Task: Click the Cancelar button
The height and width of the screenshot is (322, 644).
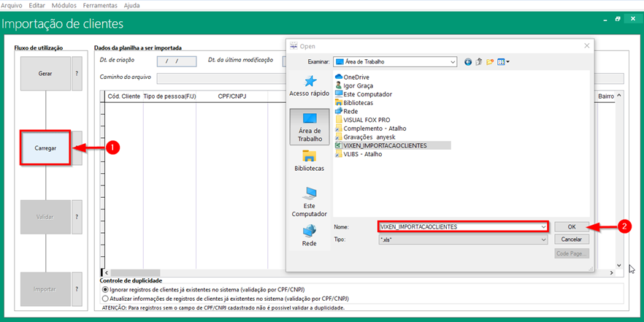Action: (x=571, y=239)
